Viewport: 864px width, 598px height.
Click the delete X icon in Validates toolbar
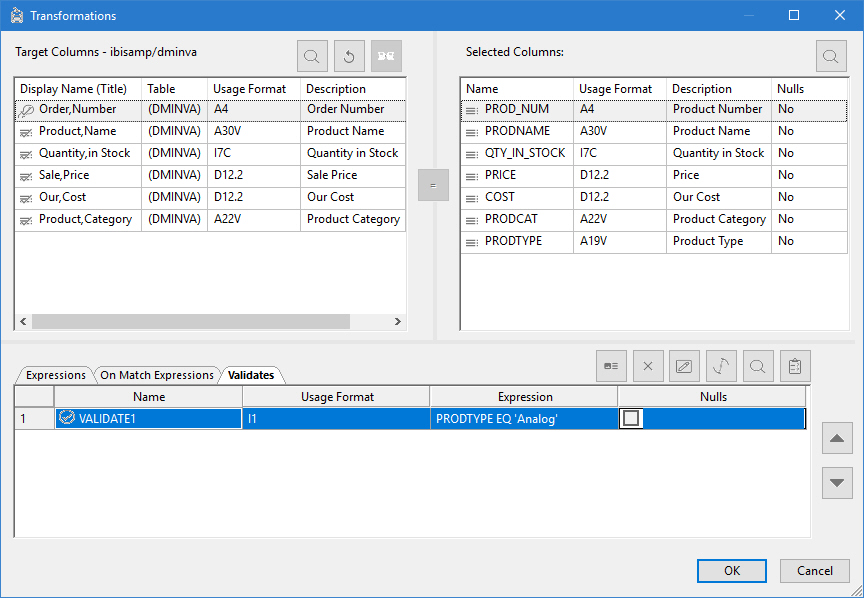[x=648, y=366]
